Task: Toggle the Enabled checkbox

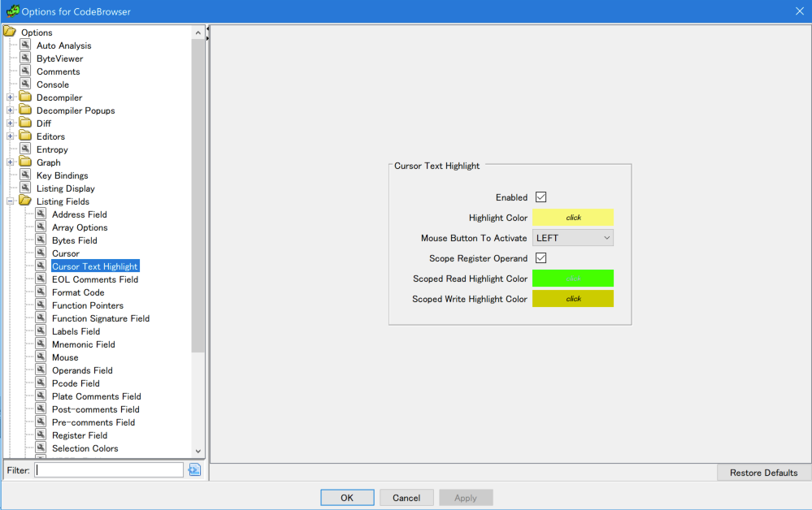Action: pyautogui.click(x=541, y=197)
